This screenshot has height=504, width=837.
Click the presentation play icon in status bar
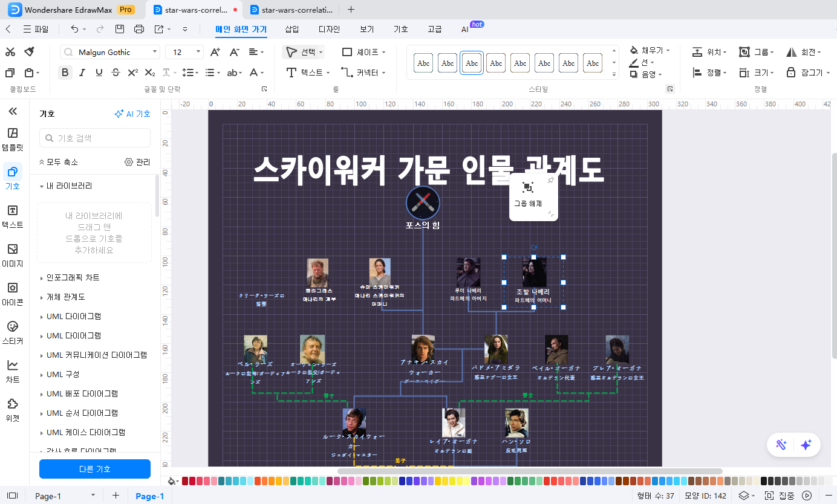click(x=807, y=496)
